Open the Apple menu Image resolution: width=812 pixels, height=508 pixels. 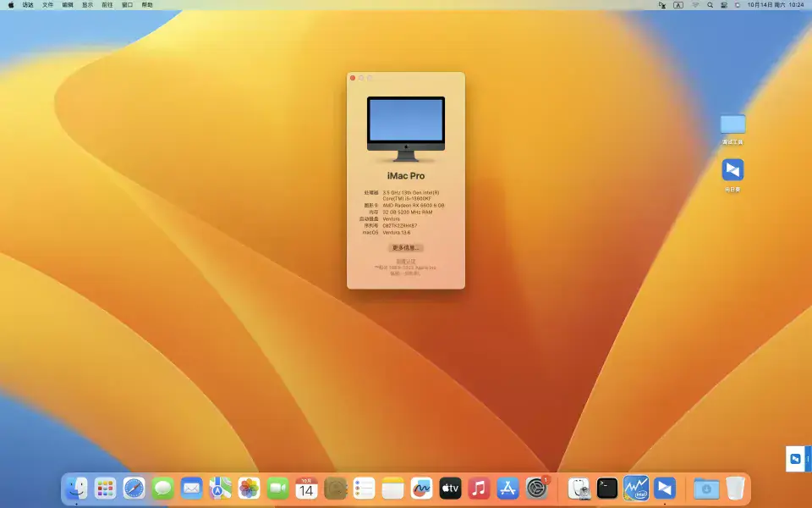[x=11, y=5]
